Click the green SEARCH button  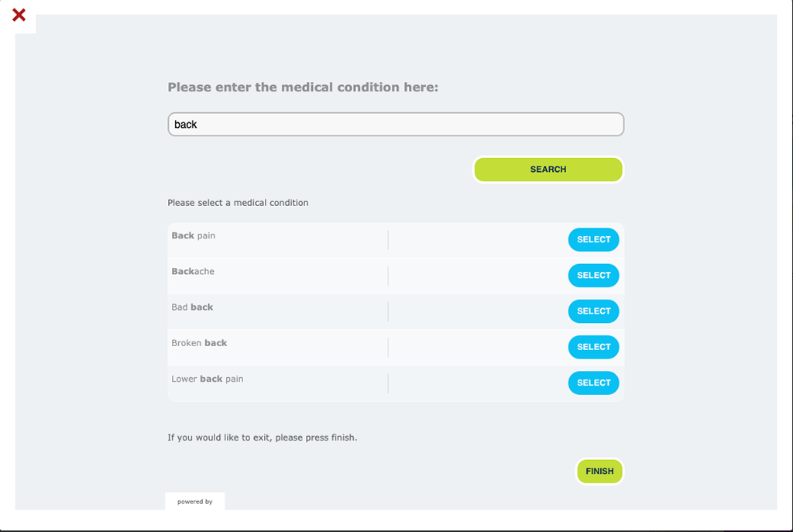(548, 170)
